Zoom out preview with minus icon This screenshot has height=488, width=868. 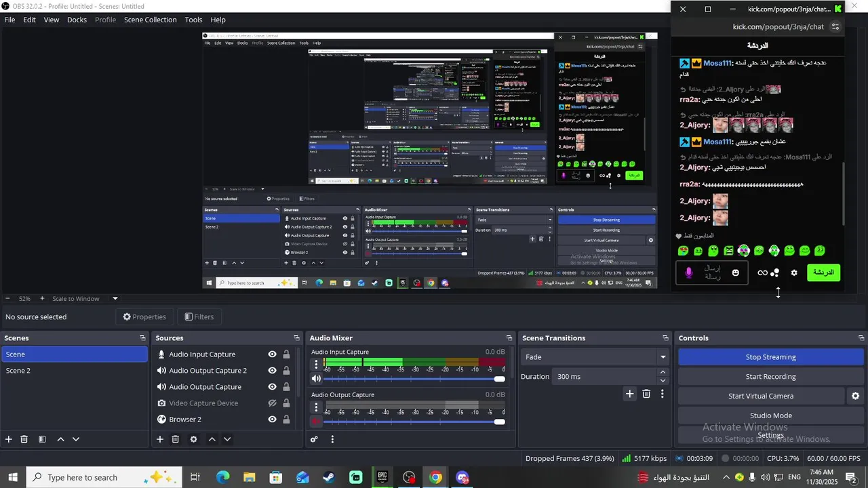click(7, 298)
